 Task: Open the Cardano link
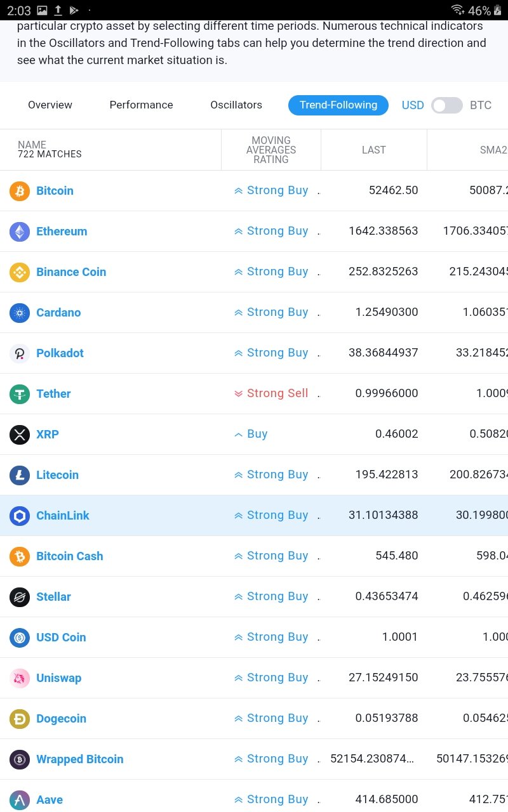(x=58, y=313)
